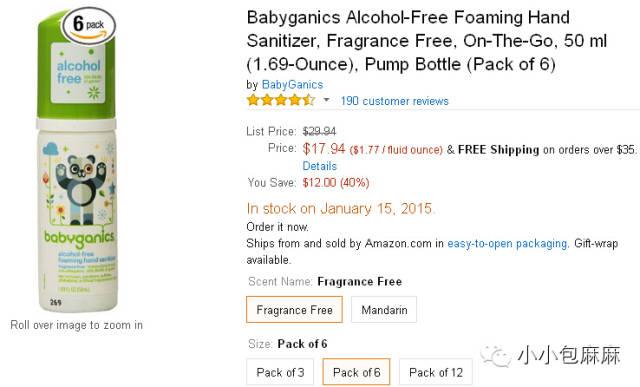This screenshot has height=387, width=640.
Task: Click the WeChat logo watermark icon
Action: (496, 355)
